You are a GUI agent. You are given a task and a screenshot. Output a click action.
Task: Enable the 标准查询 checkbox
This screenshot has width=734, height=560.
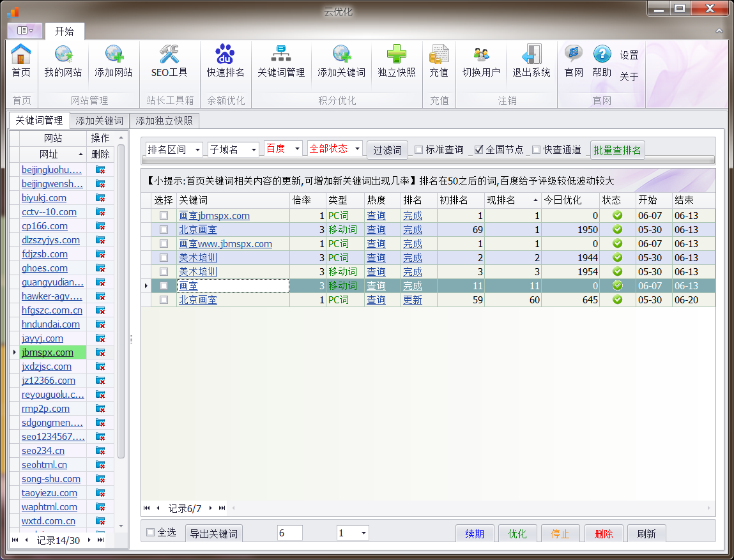click(x=419, y=150)
